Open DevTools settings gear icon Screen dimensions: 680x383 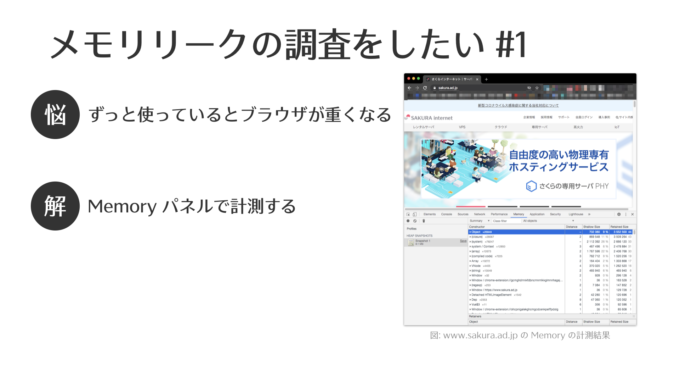619,214
